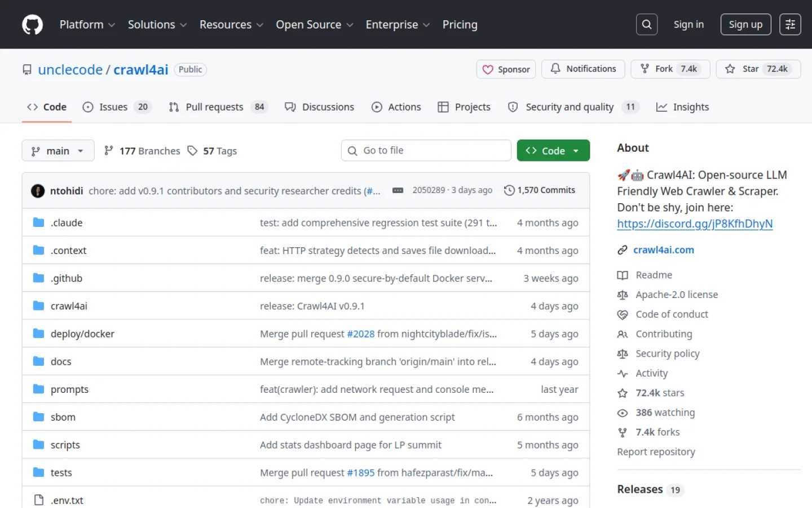Open the appearance settings icon in header
Viewport: 812px width, 508px height.
(x=790, y=24)
